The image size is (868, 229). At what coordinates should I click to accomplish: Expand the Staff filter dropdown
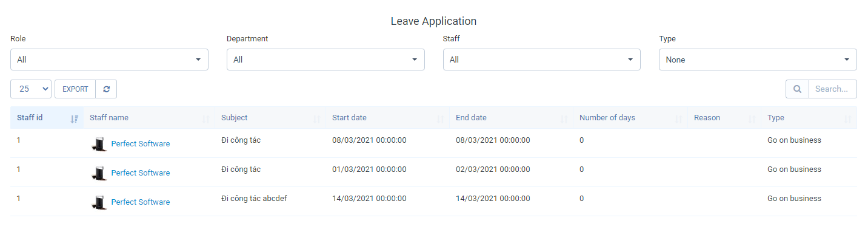coord(542,60)
